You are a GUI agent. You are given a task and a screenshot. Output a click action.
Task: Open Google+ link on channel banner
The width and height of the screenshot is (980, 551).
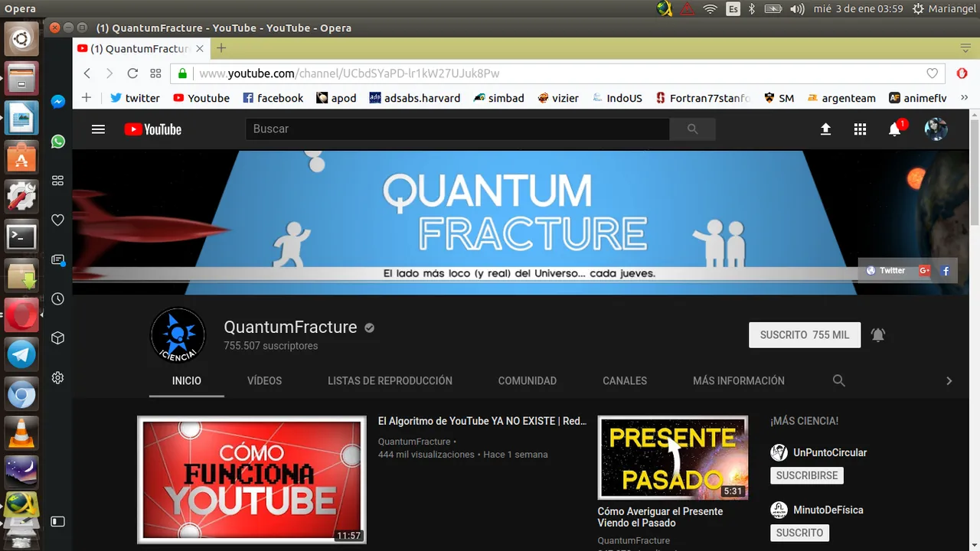[x=925, y=270]
